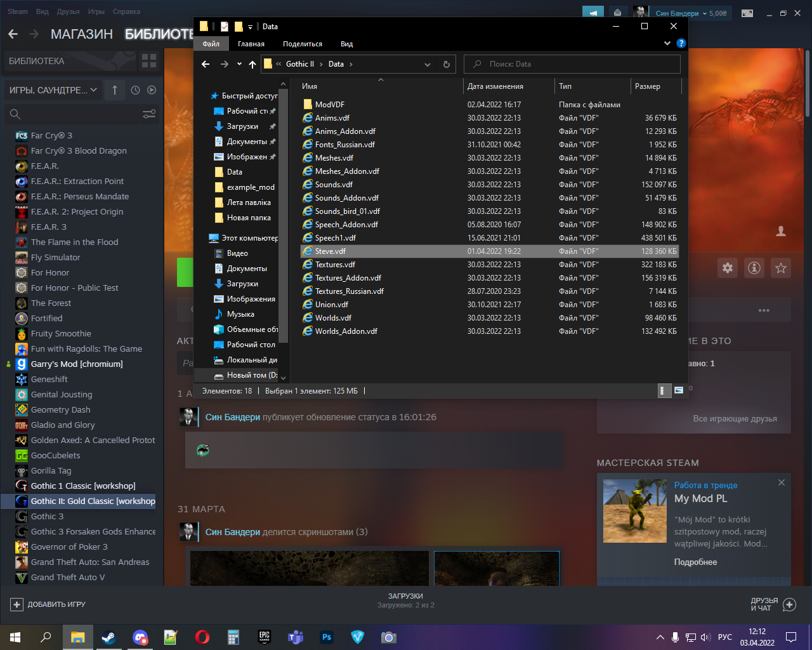Viewport: 812px width, 650px height.
Task: Open Steam Big Picture mode icon
Action: tap(747, 13)
